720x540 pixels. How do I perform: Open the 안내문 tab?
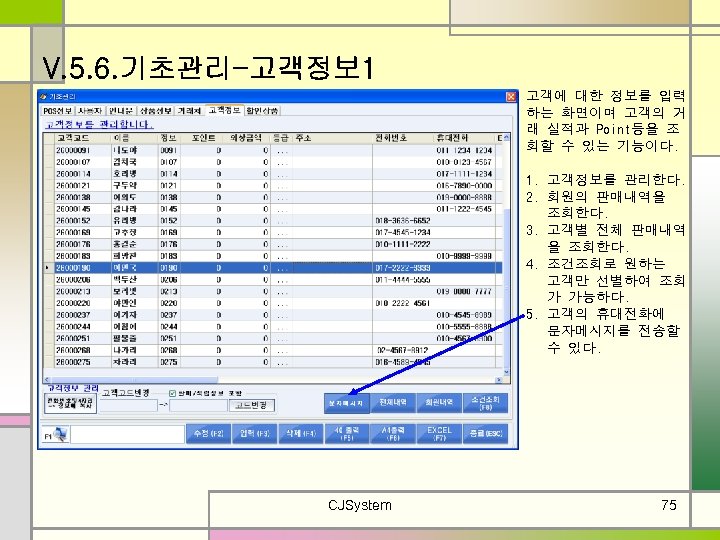click(x=121, y=111)
